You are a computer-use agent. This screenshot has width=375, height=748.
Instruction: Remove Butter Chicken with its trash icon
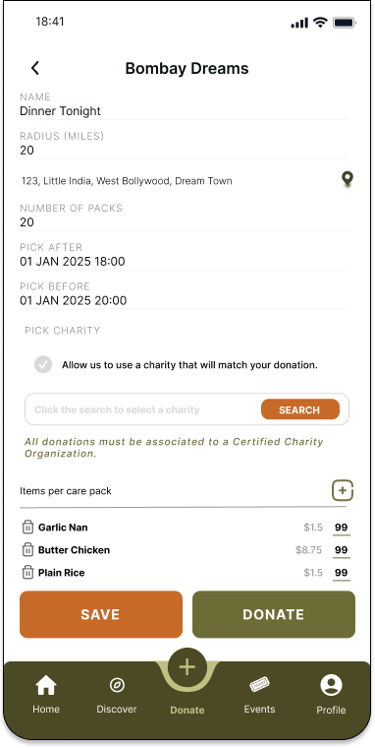click(x=28, y=550)
